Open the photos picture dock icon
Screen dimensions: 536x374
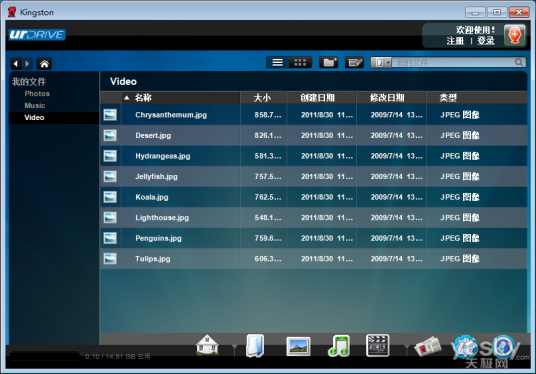pyautogui.click(x=298, y=346)
